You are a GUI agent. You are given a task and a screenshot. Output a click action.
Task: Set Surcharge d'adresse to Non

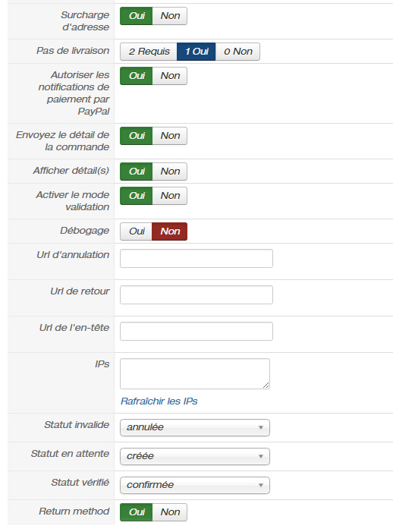[170, 16]
